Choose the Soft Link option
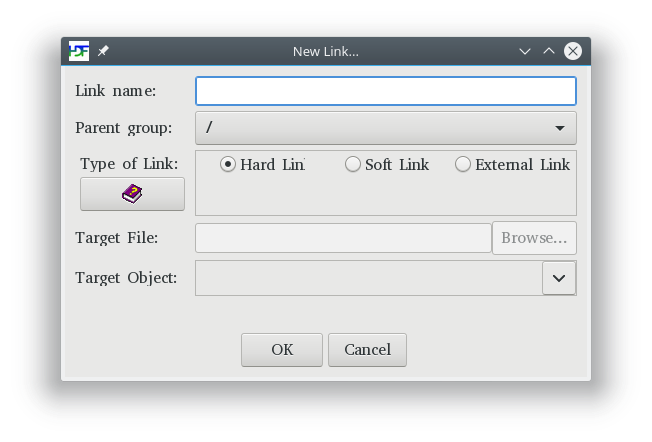 387,164
